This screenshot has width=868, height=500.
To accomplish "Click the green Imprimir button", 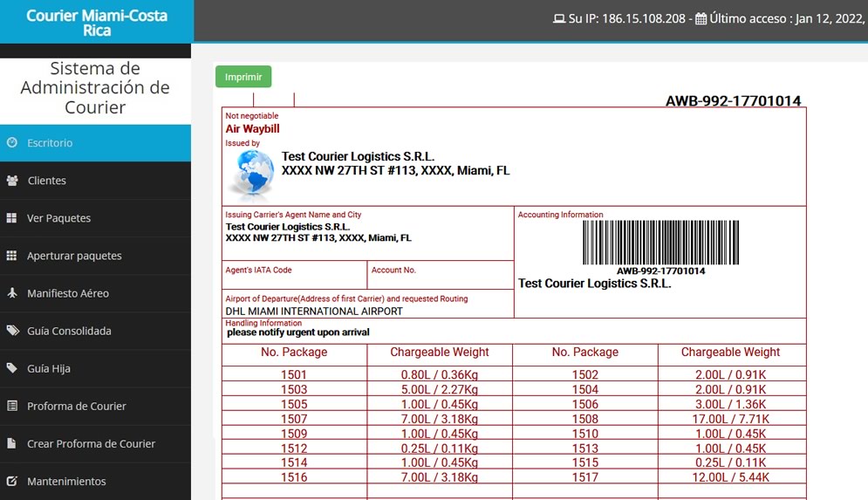I will tap(243, 77).
